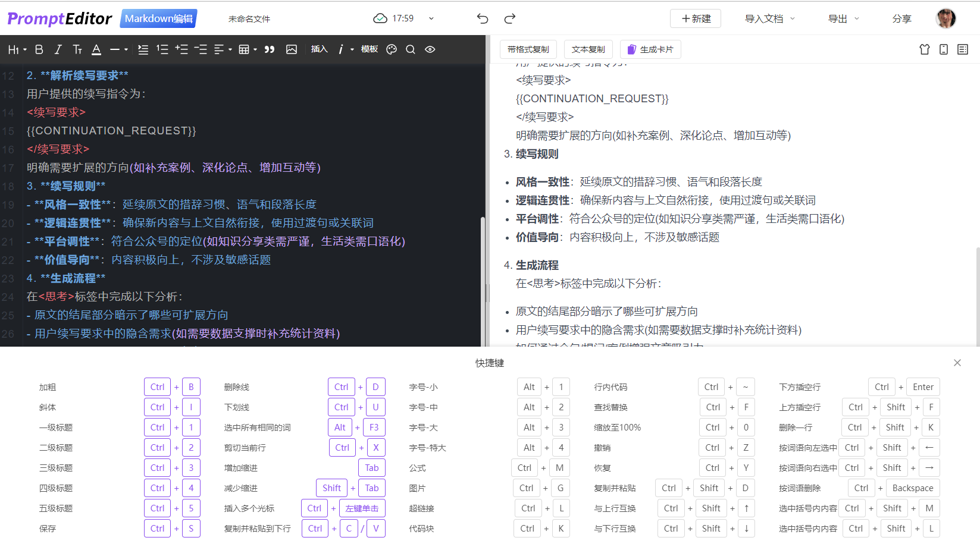Click the undo arrow icon
Screen dimensions: 980x550
point(482,18)
